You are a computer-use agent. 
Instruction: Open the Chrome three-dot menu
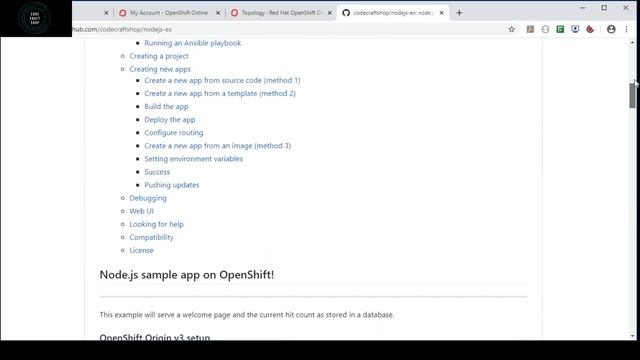[x=627, y=29]
